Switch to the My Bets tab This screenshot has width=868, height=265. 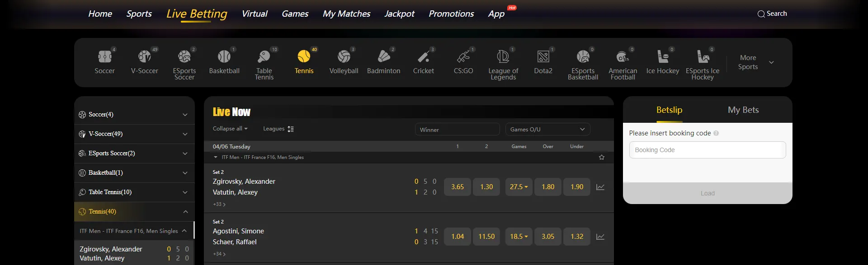pyautogui.click(x=743, y=110)
